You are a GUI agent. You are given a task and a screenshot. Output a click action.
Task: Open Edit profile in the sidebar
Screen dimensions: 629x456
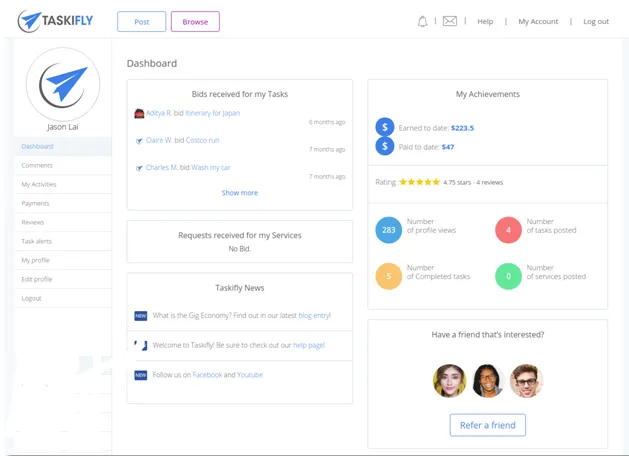tap(63, 279)
